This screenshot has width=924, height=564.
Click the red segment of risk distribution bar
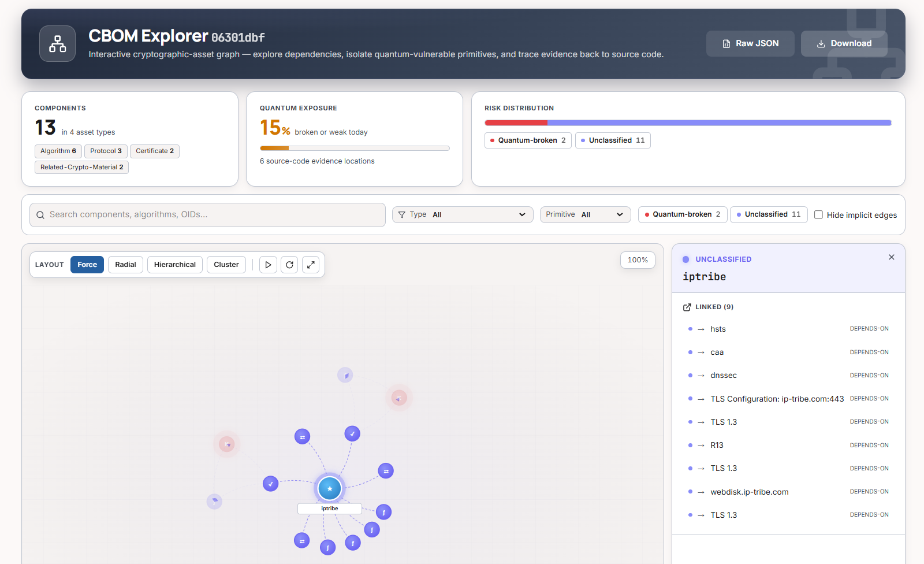(516, 123)
